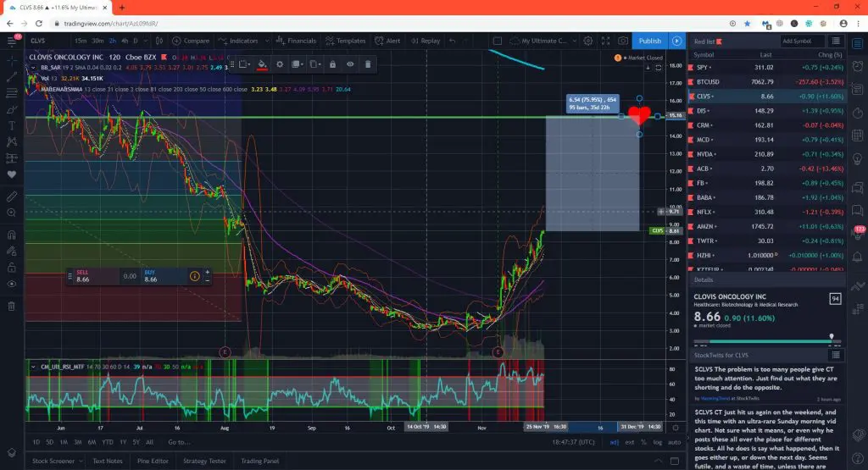This screenshot has height=470, width=868.
Task: Open the visual order layers dropdown in floating toolbar
Action: point(298,64)
